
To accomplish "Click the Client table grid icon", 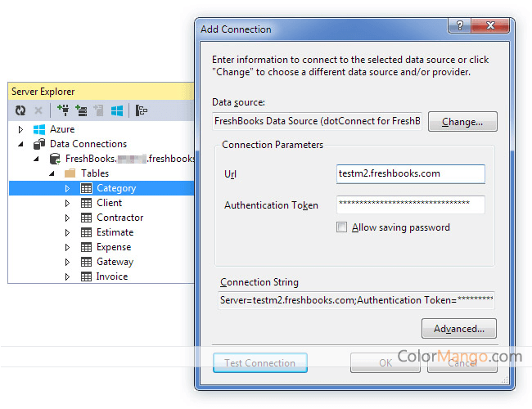I will (86, 203).
